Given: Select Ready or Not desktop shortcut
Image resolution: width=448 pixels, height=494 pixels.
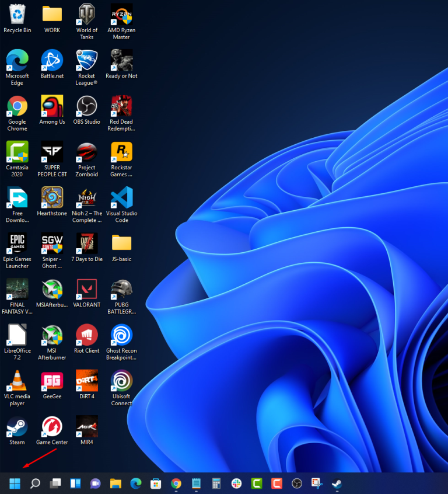Looking at the screenshot, I should (x=121, y=64).
